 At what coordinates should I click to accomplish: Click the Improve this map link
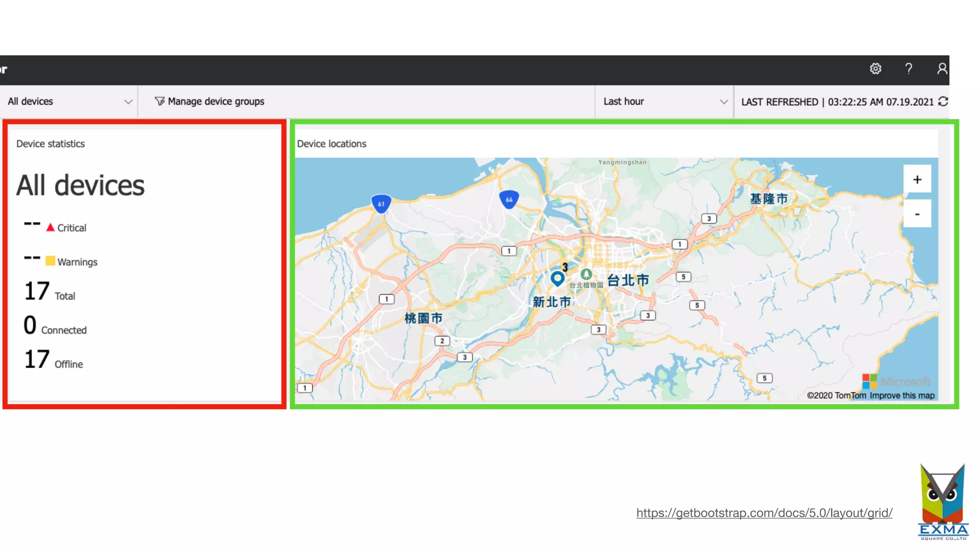point(902,396)
